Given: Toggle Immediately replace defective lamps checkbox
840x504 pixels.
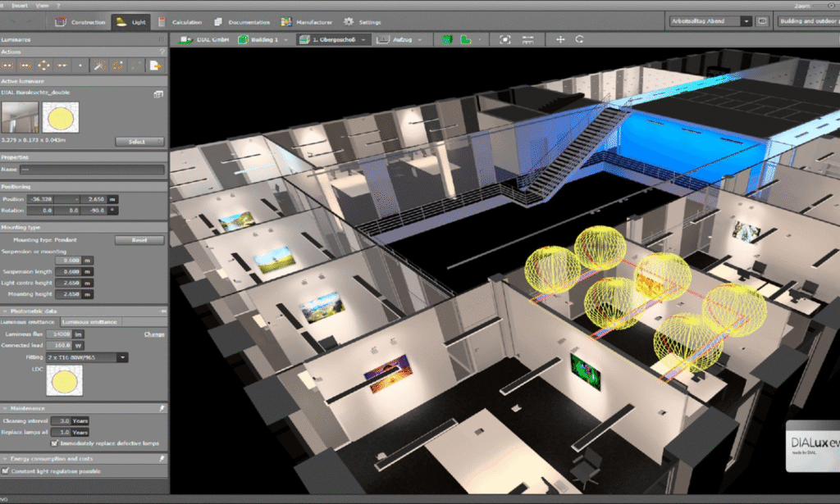Looking at the screenshot, I should (x=54, y=443).
